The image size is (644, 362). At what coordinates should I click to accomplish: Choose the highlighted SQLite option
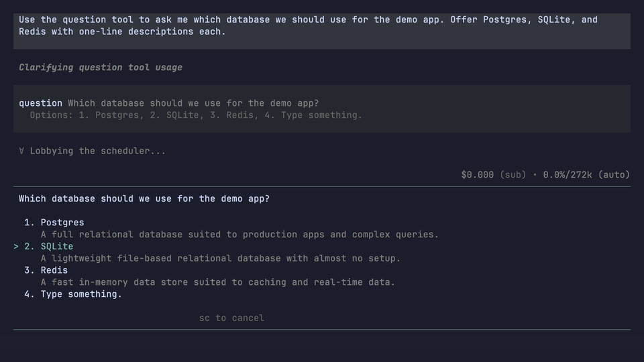coord(48,246)
